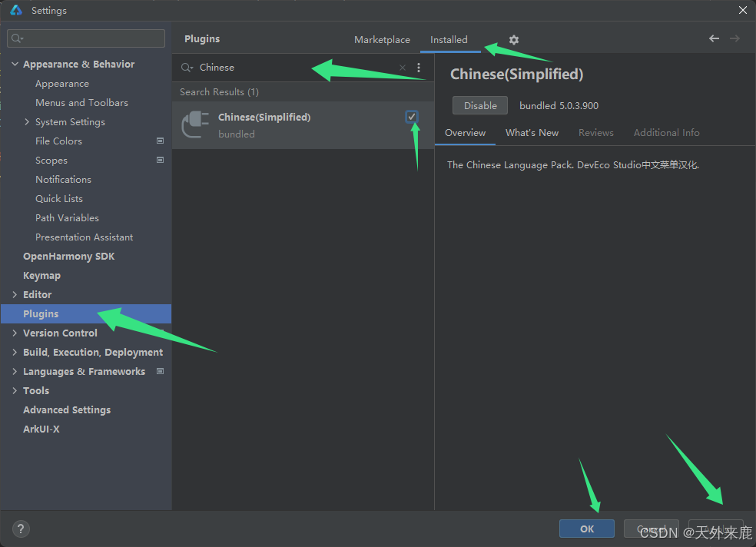Screen dimensions: 756x547
Task: Focus the settings search field
Action: pos(86,38)
